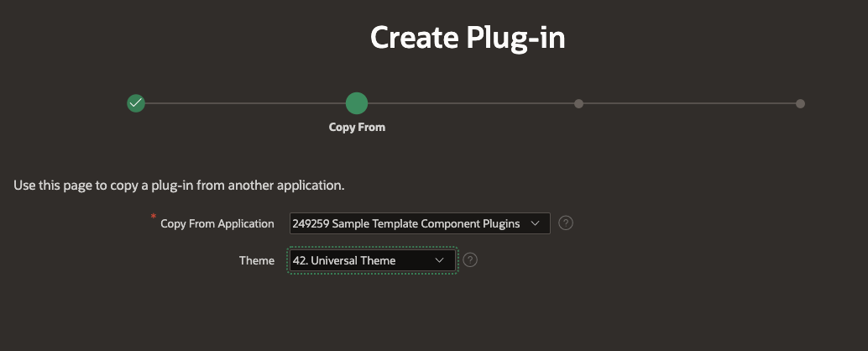
Task: Select the current Copy From step circle
Action: (357, 103)
